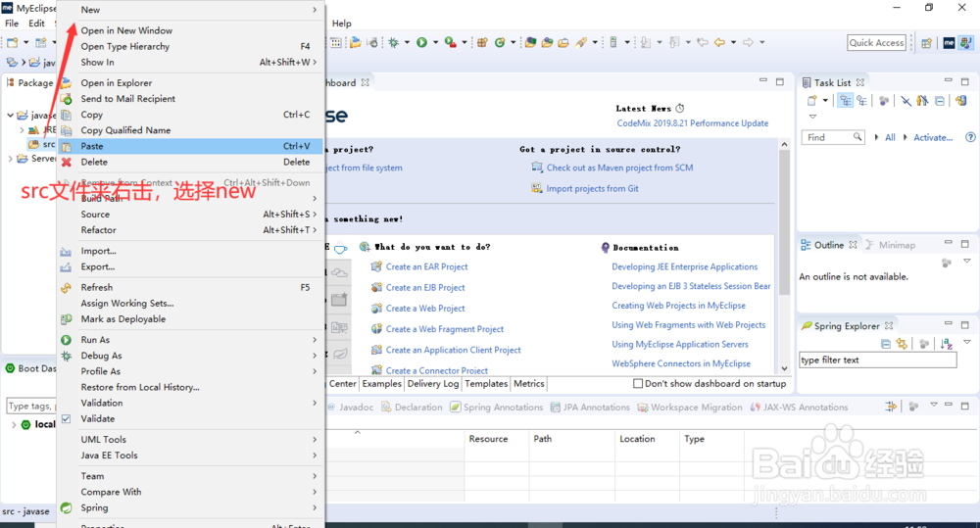This screenshot has width=980, height=528.
Task: Click Synchronize Changed icon in Task List
Action: tap(960, 101)
